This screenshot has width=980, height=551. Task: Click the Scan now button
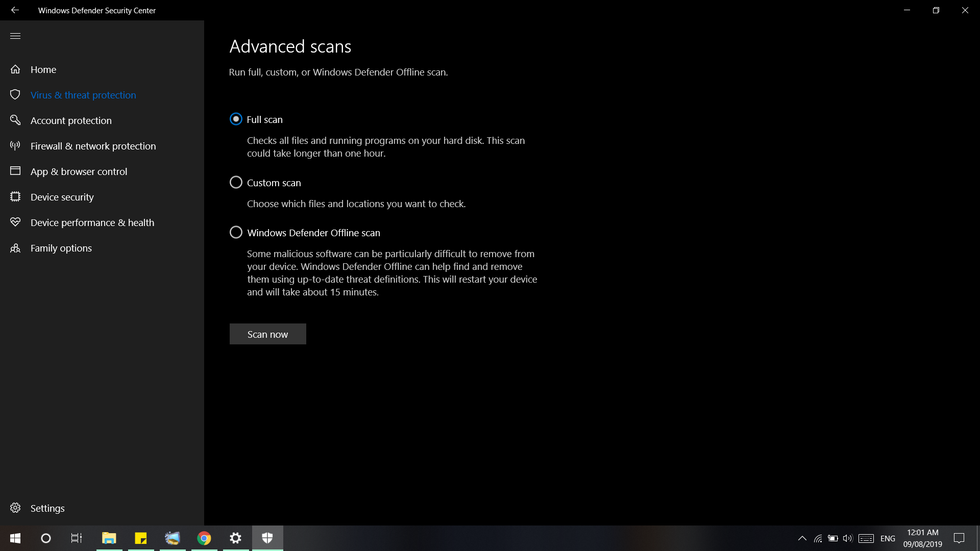pyautogui.click(x=267, y=334)
